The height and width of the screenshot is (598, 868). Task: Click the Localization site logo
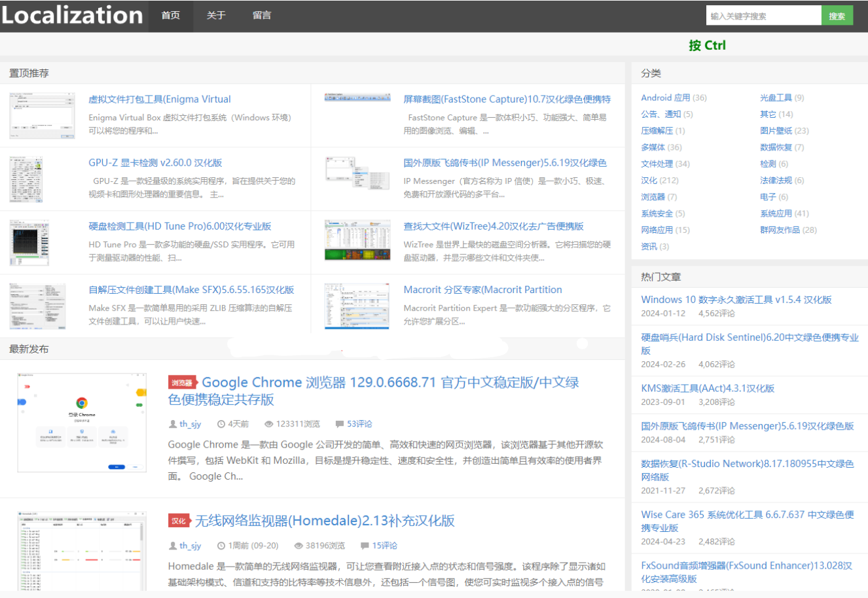click(72, 16)
